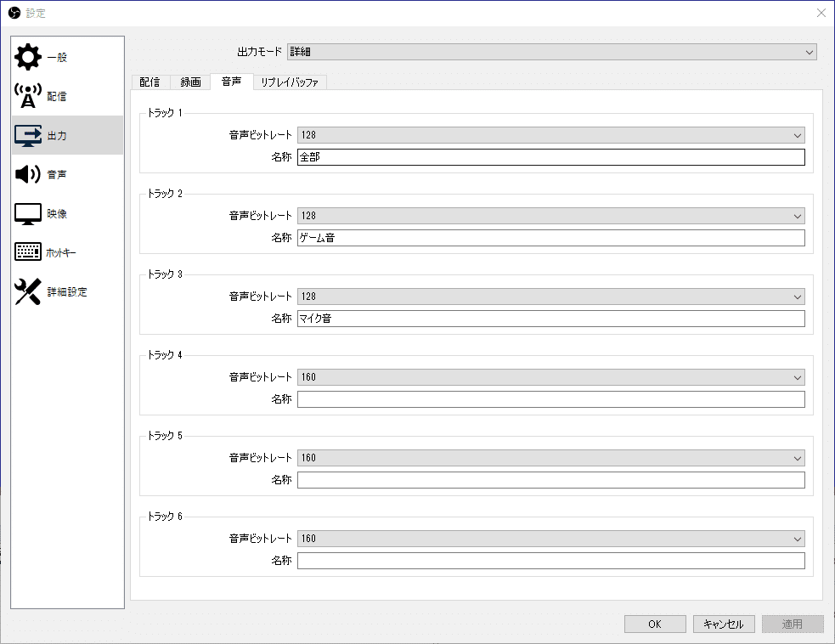Open the 音声 speaker icon in sidebar
This screenshot has width=835, height=644.
pos(28,174)
